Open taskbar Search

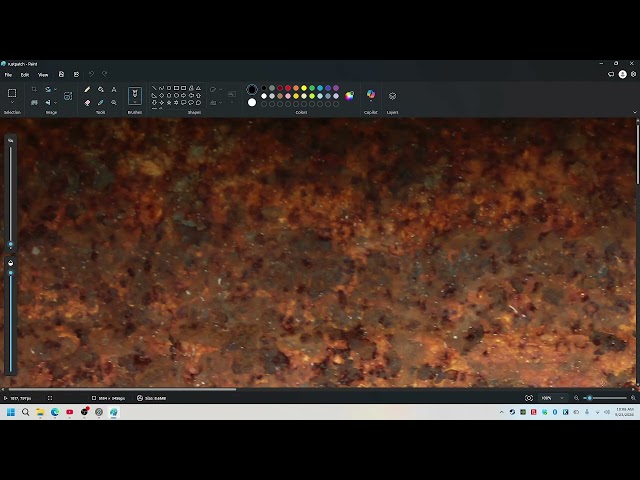26,412
